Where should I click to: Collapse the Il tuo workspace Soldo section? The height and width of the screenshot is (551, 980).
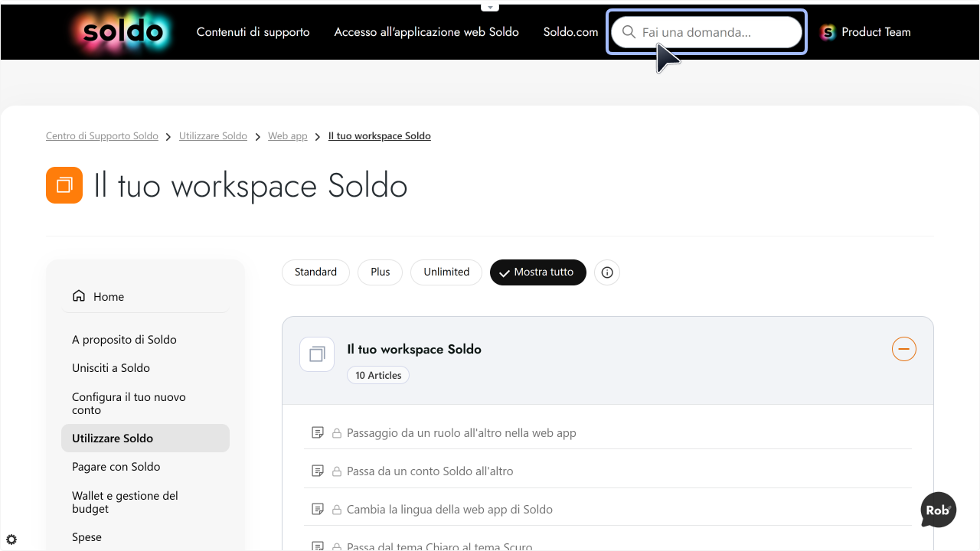904,349
